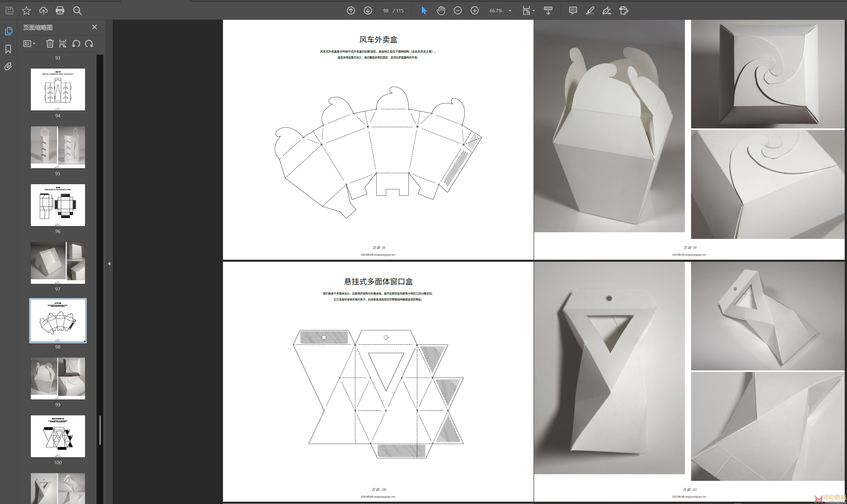The image size is (847, 504).
Task: Collapse the left panel with the arrow handle
Action: click(109, 264)
